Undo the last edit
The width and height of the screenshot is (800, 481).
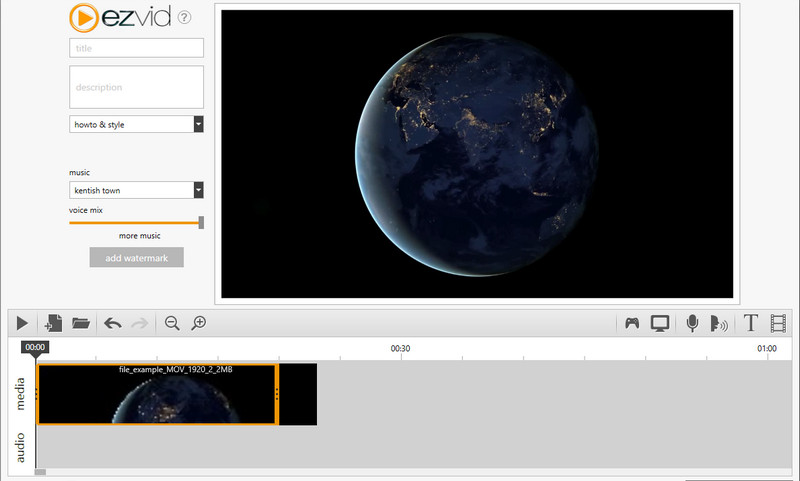point(113,323)
